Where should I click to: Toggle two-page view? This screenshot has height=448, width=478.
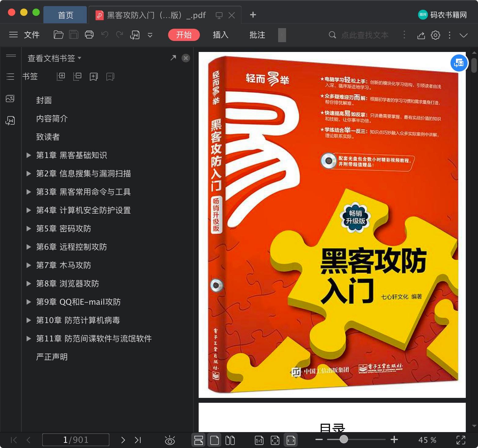[230, 440]
